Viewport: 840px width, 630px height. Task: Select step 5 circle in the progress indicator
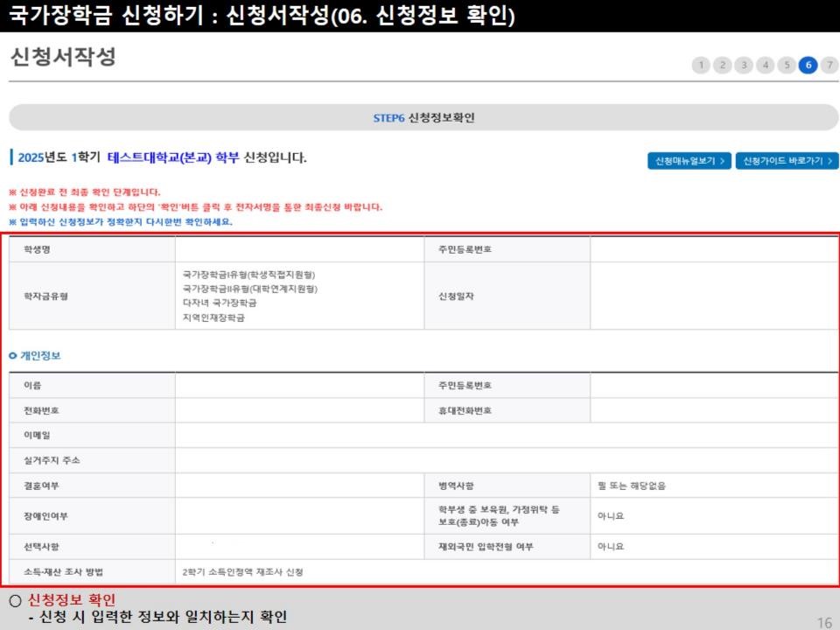787,65
